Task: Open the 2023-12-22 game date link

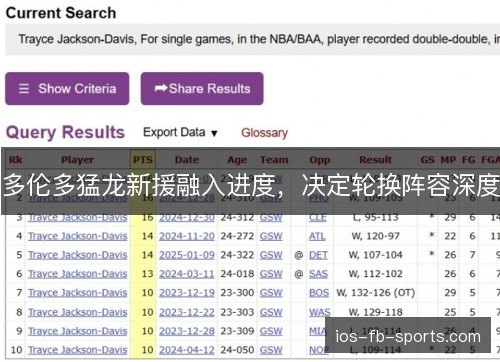Action: click(187, 312)
